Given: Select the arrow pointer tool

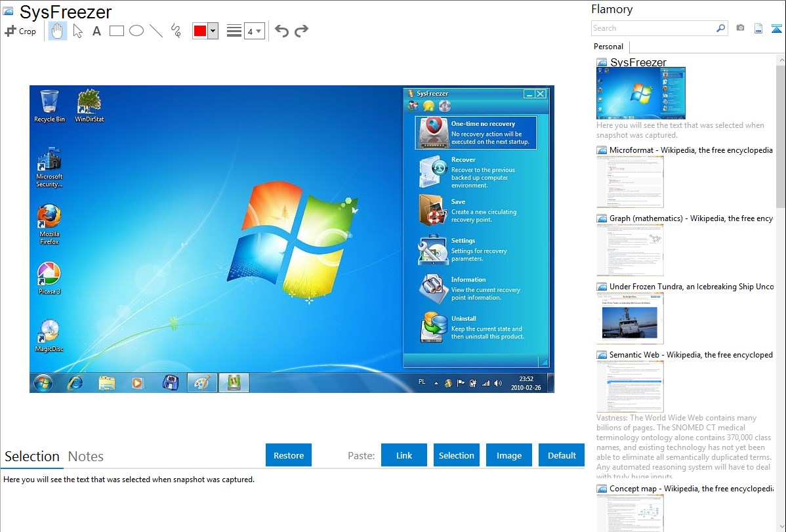Looking at the screenshot, I should (77, 31).
